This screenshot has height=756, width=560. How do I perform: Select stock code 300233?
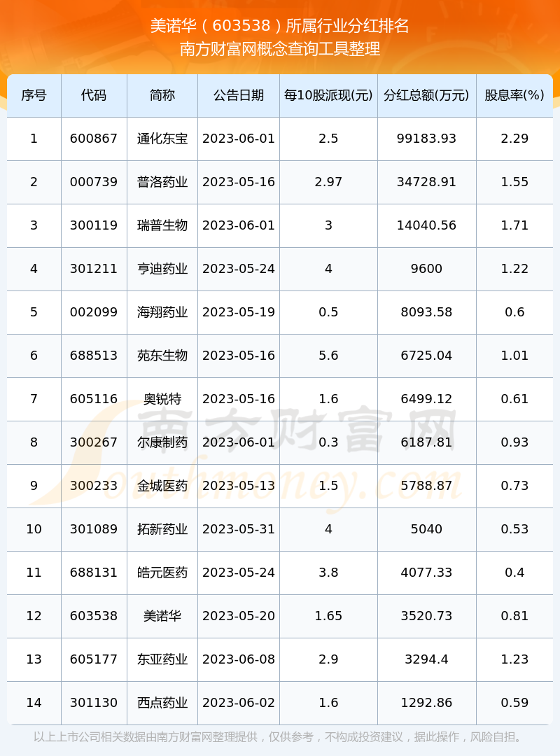coord(94,486)
